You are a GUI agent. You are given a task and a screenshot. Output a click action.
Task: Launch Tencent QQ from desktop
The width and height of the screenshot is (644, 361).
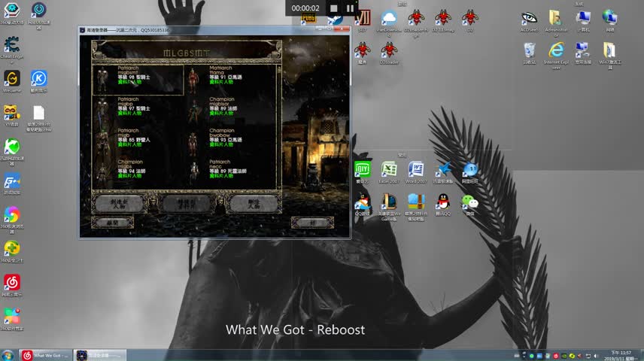pyautogui.click(x=442, y=205)
